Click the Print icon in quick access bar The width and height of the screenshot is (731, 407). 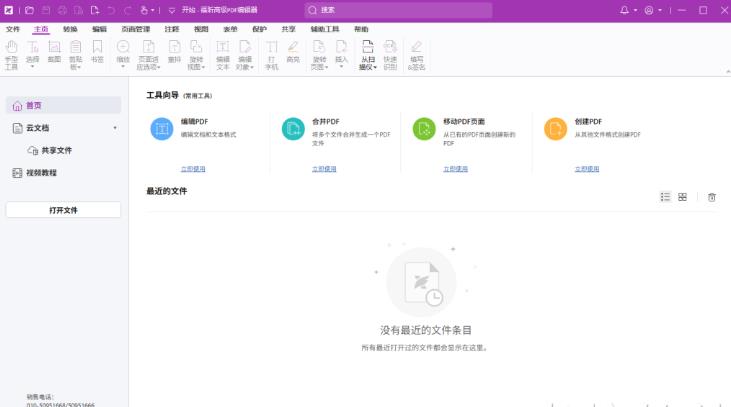coord(62,10)
